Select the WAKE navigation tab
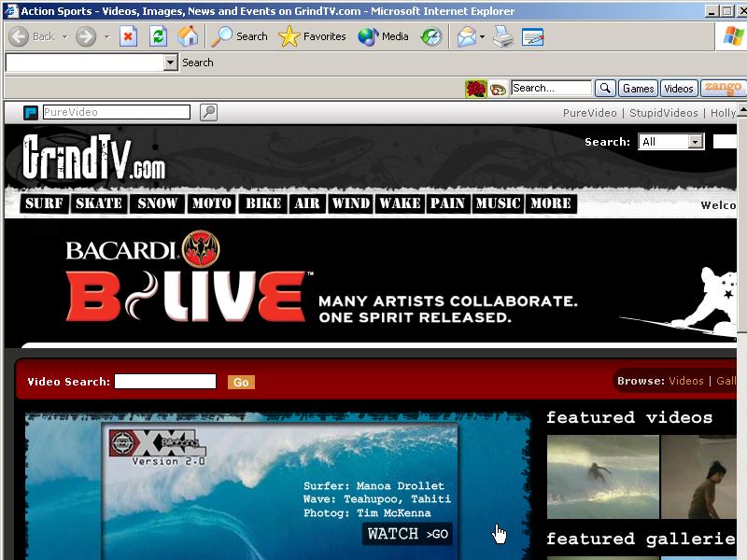This screenshot has height=560, width=747. [x=400, y=203]
